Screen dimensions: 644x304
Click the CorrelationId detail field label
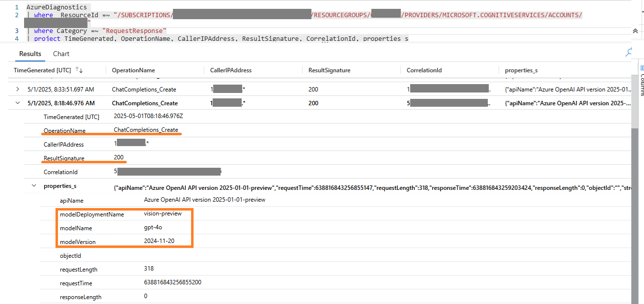coord(61,172)
